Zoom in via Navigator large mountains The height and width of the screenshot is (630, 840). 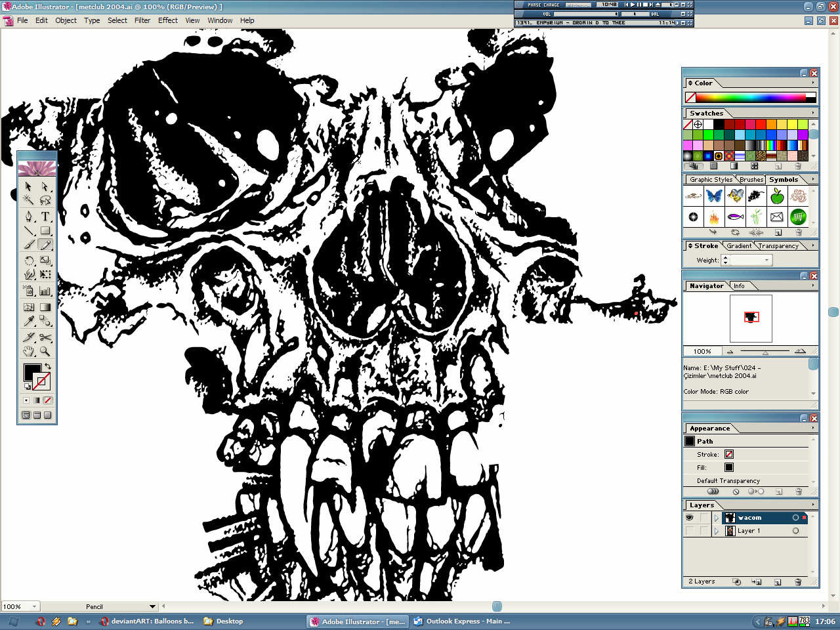pos(800,351)
